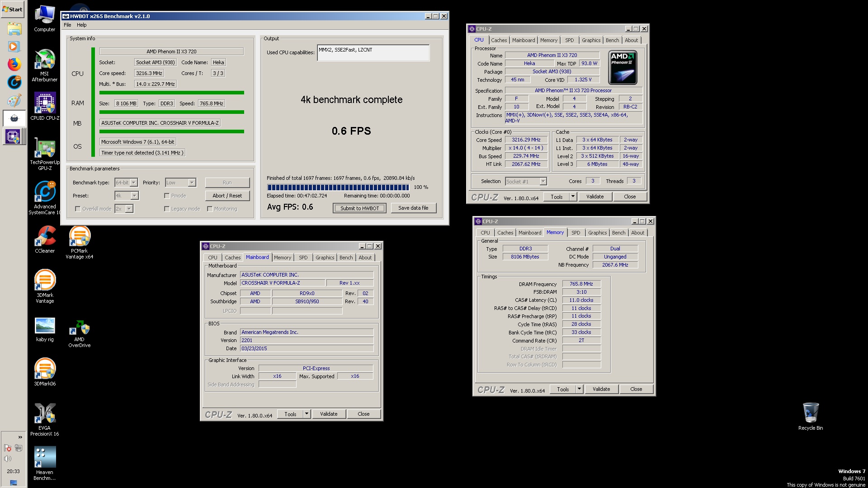Click the Used CPU capabilities text field

click(x=373, y=53)
